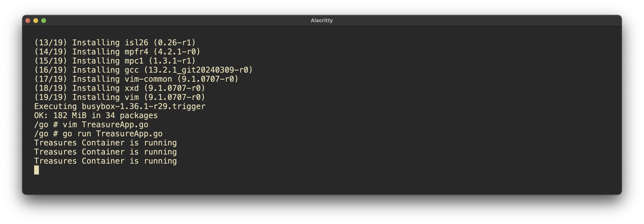Screen dimensions: 644x224
Task: Click the green maximize window button
Action: pos(44,21)
